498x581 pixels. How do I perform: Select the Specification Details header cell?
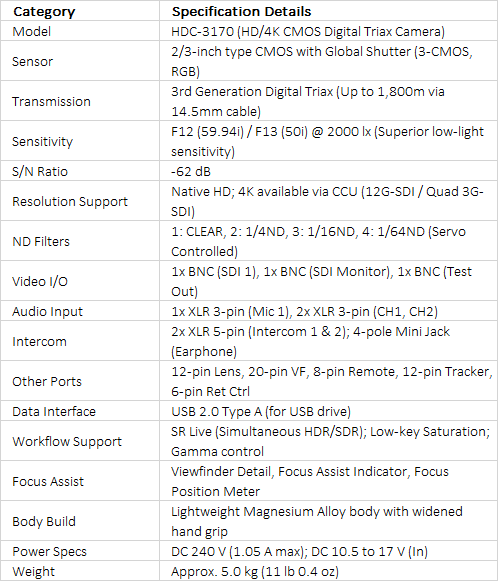[x=329, y=11]
